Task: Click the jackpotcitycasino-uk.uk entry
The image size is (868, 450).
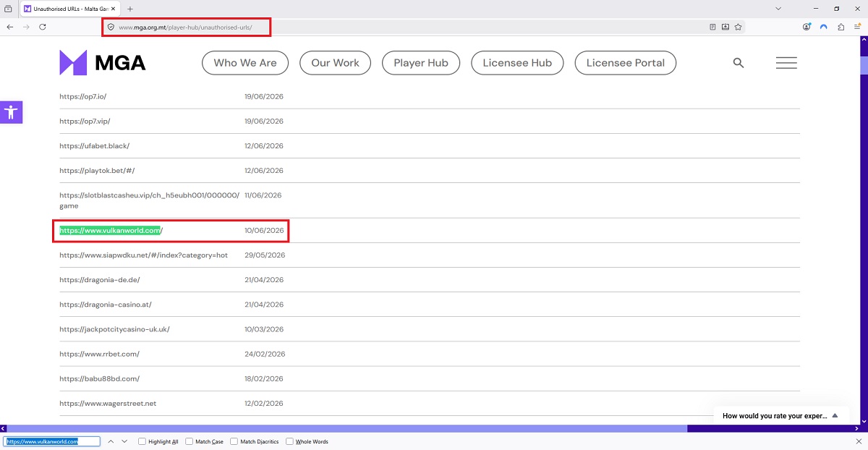Action: [x=114, y=329]
